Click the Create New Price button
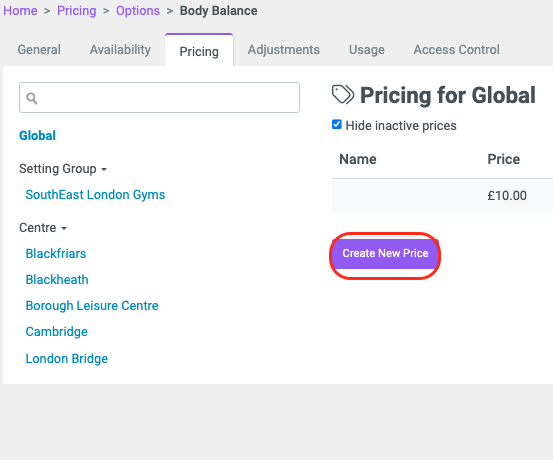Screen dimensions: 553x460 pyautogui.click(x=385, y=254)
